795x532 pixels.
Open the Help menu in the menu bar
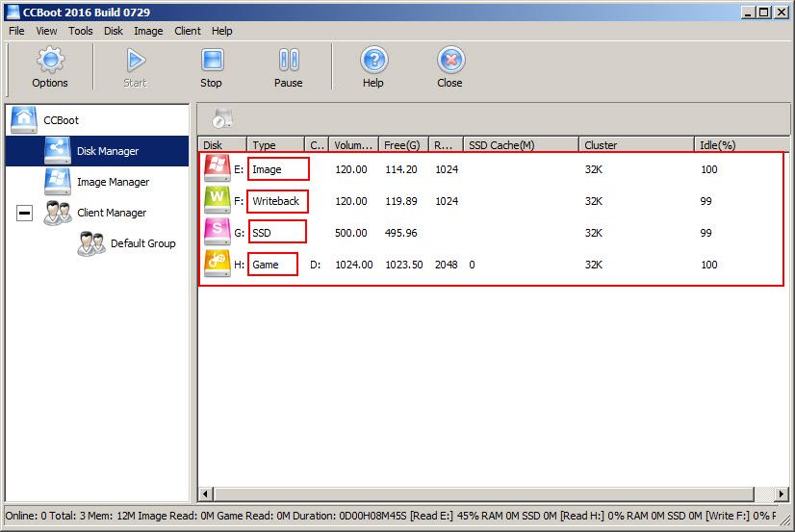pos(222,31)
